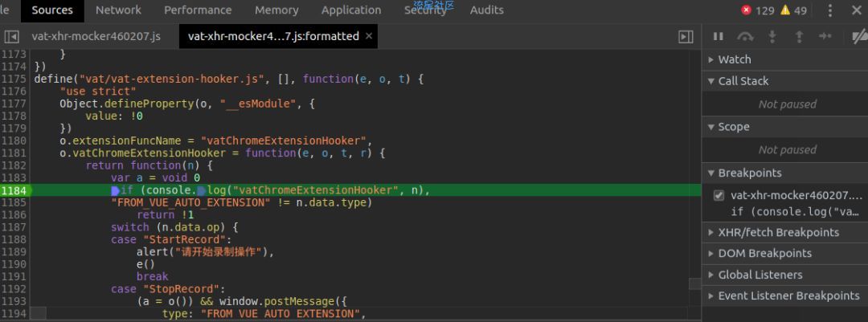Toggle breakpoint on line 1184
868x322 pixels.
[x=14, y=190]
